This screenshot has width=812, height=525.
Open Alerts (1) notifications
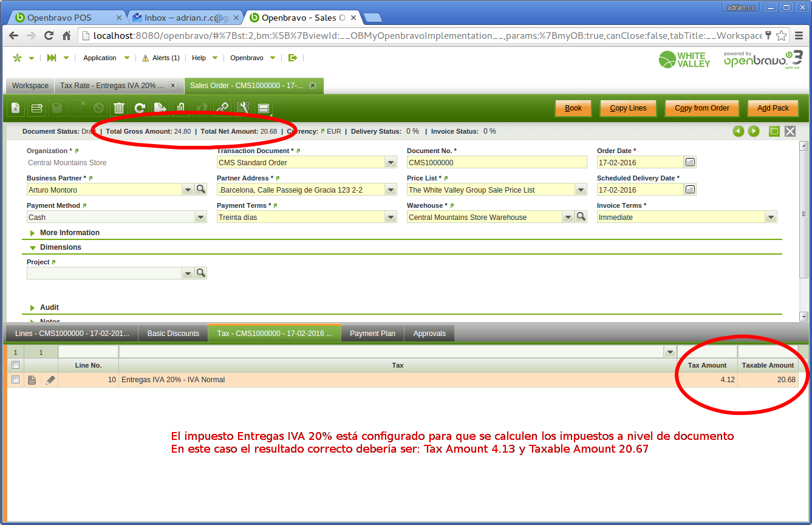click(x=161, y=58)
